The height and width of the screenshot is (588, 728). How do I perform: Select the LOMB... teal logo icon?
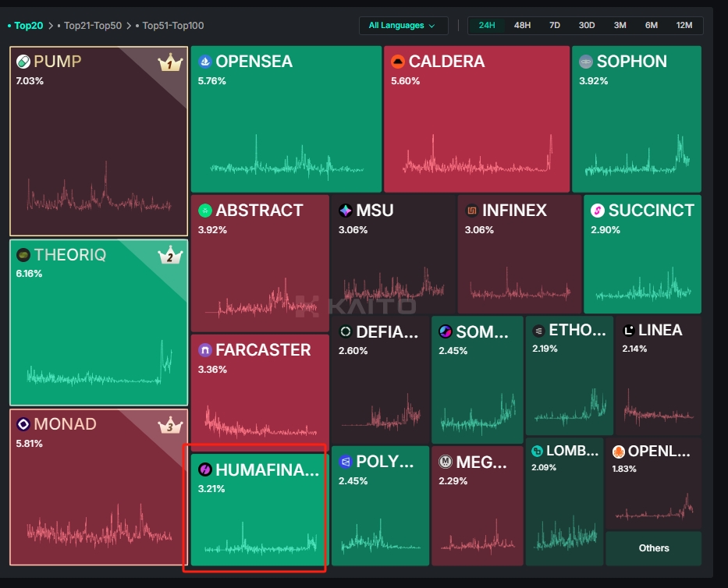click(537, 451)
